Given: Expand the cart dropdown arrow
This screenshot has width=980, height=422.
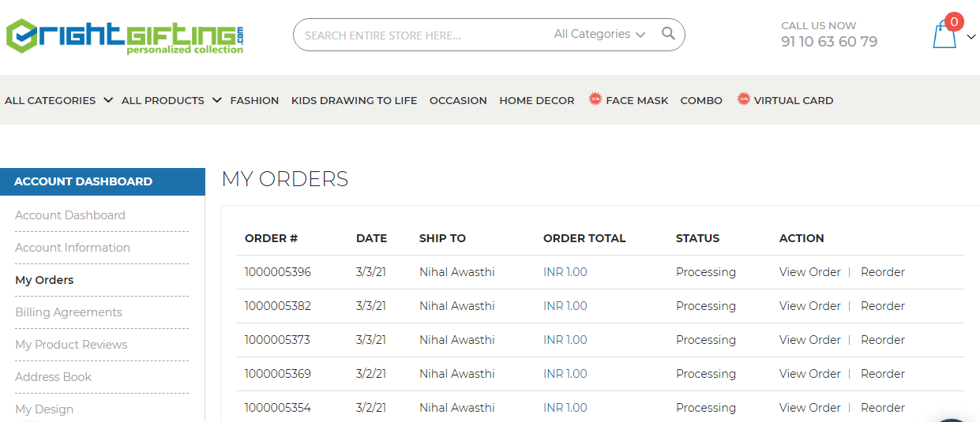Looking at the screenshot, I should pos(971,36).
